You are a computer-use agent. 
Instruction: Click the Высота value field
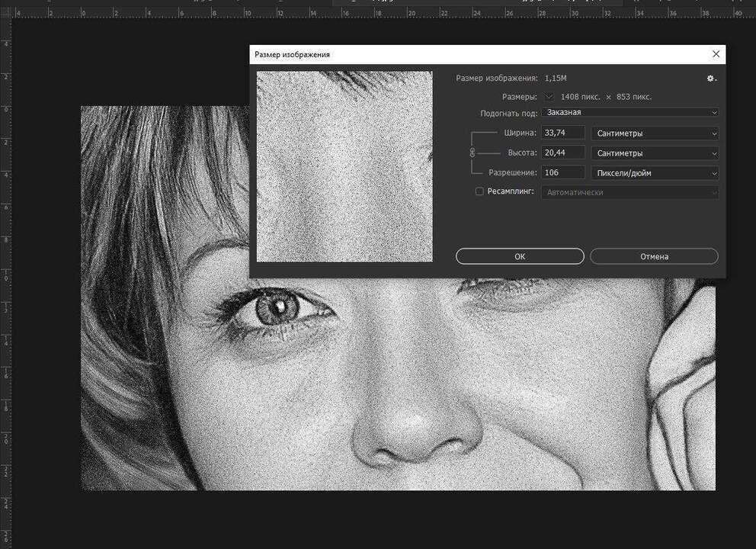562,153
